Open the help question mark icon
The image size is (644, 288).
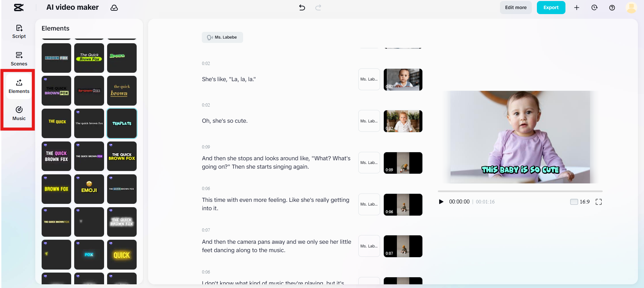coord(612,7)
